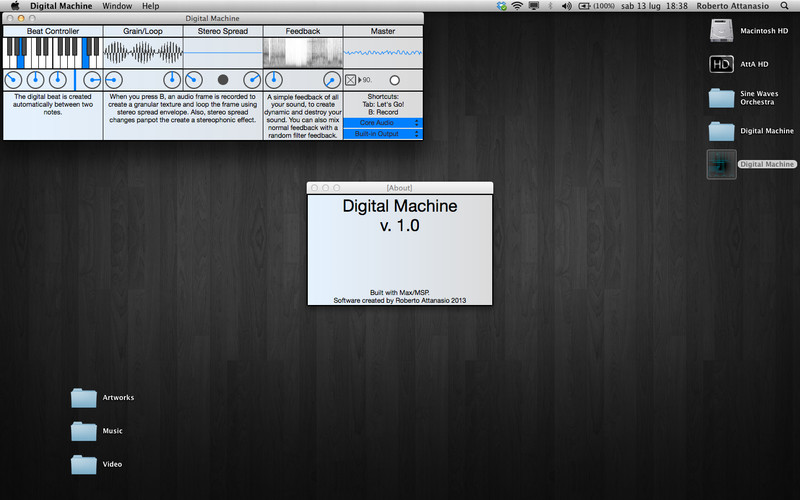Click the second knob in Beat Controller
The image size is (800, 500).
[x=35, y=80]
